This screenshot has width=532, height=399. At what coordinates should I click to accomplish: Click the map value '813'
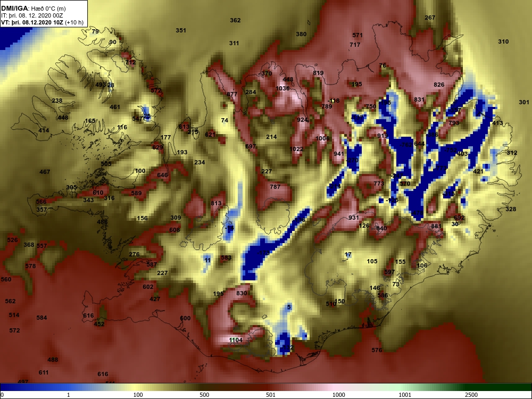(x=216, y=204)
